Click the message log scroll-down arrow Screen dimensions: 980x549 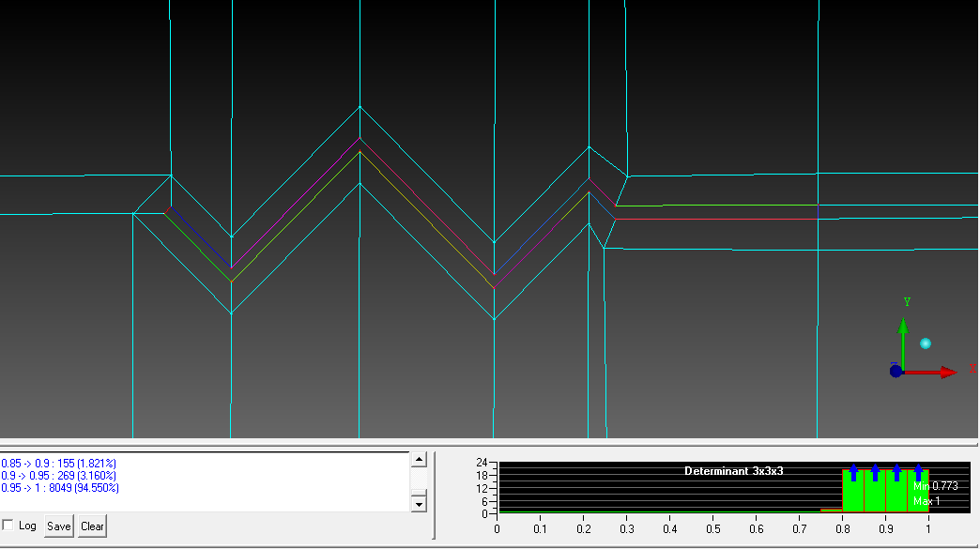click(420, 504)
